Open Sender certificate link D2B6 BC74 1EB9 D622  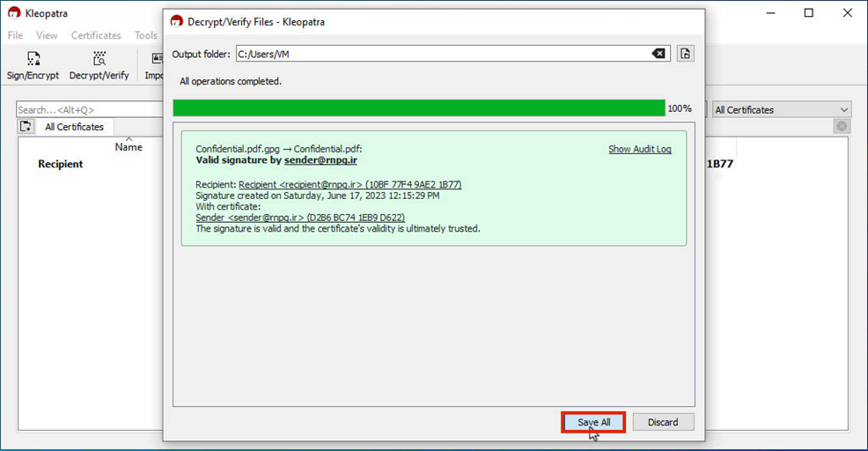click(300, 218)
